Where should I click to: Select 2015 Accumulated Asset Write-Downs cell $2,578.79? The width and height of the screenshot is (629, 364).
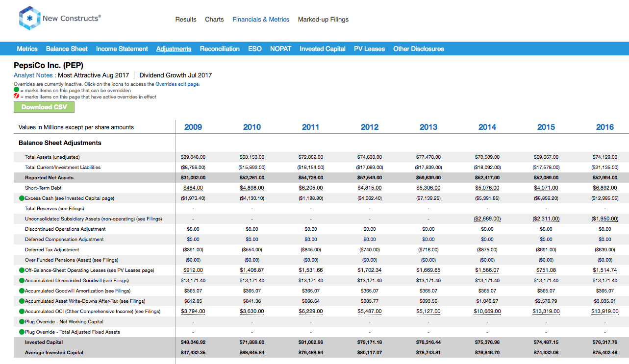point(546,301)
